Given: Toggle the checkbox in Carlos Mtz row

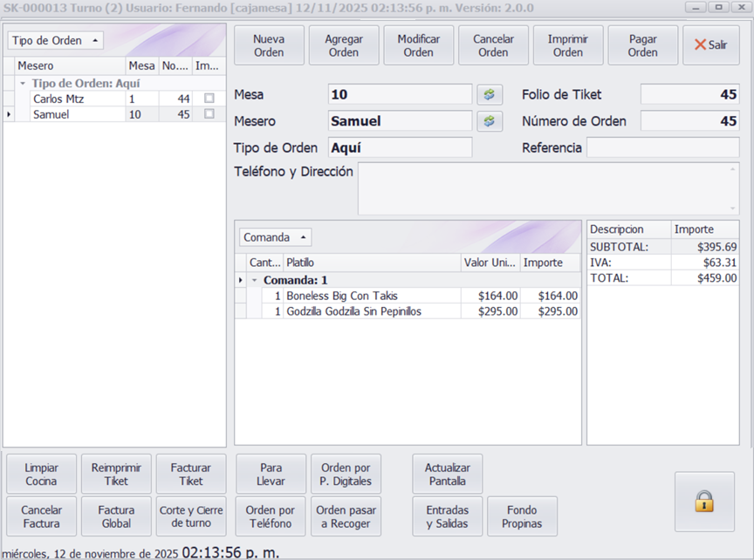Looking at the screenshot, I should [209, 99].
